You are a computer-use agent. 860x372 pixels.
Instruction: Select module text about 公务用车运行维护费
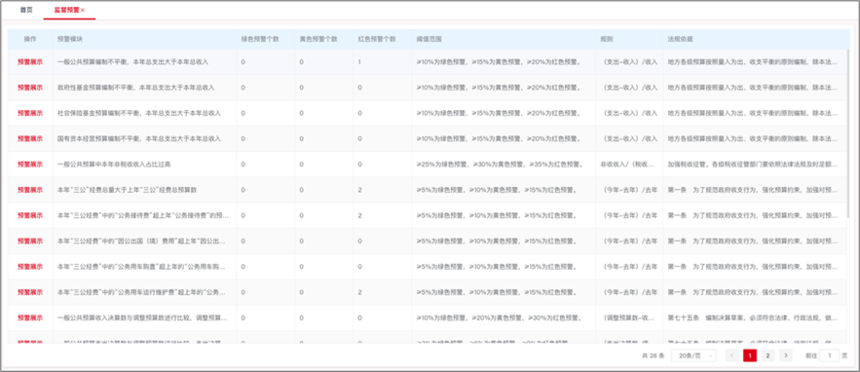(143, 292)
